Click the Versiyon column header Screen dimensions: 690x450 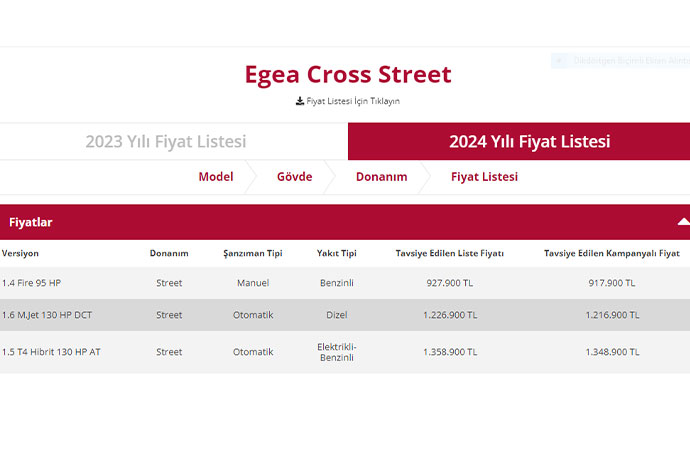point(21,254)
